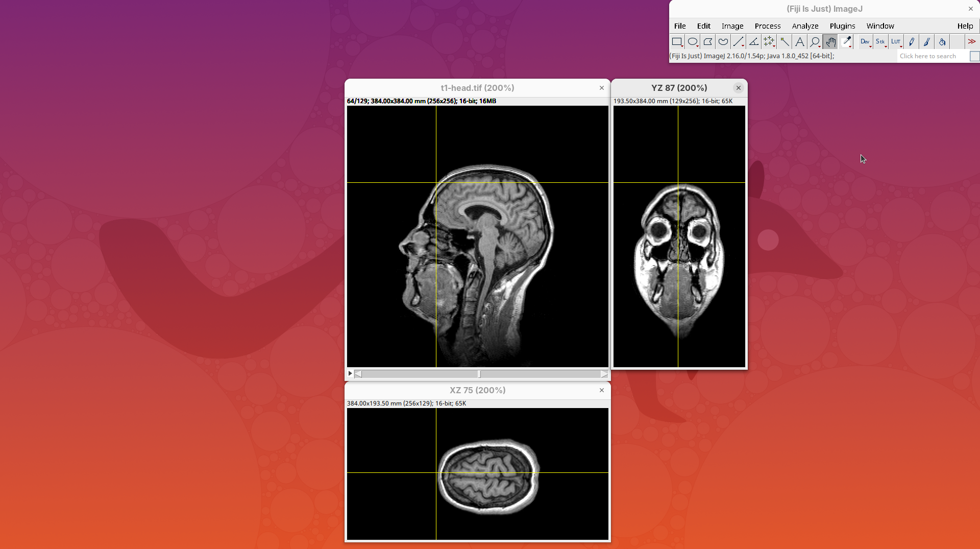Open the Stk stacks menu dropdown
This screenshot has height=549, width=980.
(x=880, y=42)
